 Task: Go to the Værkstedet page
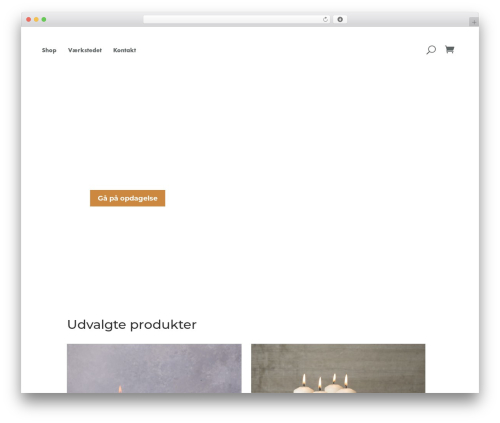pos(85,50)
